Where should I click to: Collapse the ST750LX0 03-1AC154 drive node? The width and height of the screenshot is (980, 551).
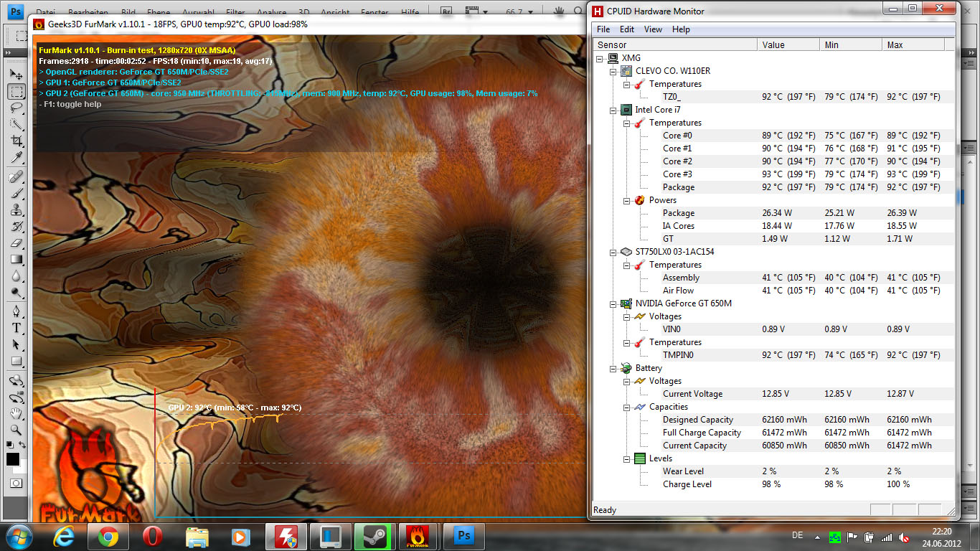coord(613,252)
